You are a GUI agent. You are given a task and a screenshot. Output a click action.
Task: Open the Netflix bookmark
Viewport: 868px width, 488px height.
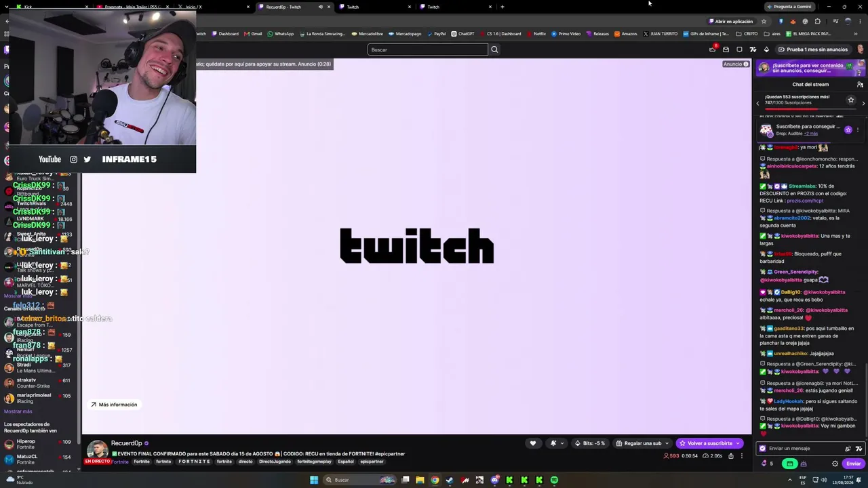point(536,34)
